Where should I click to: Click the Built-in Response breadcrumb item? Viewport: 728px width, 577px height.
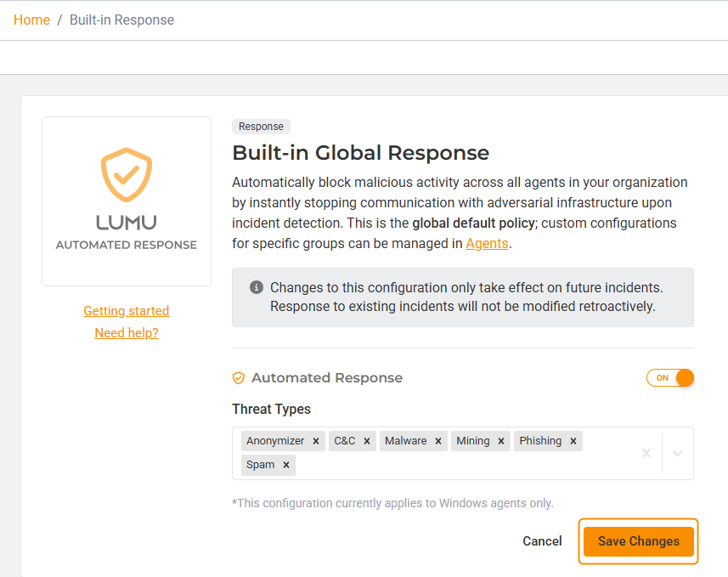point(121,20)
